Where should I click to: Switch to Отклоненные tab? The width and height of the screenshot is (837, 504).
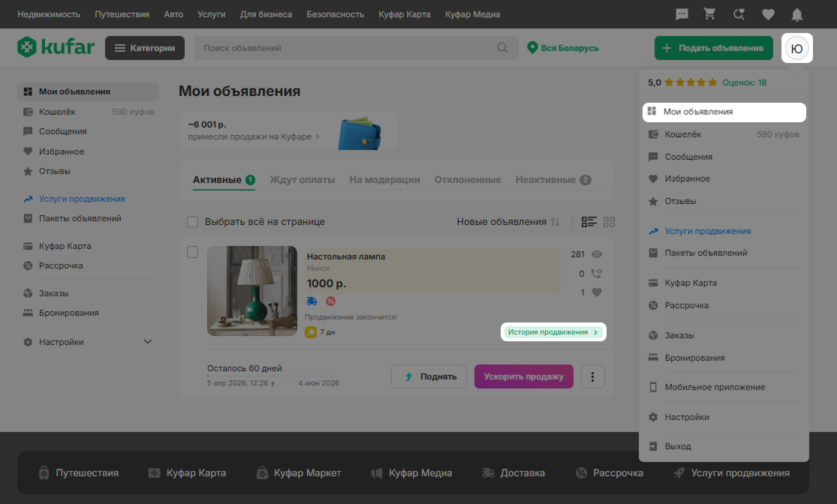coord(468,180)
